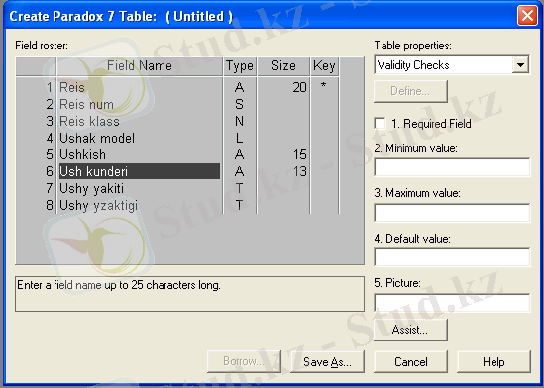This screenshot has width=544, height=388.
Task: Open Help for this dialog
Action: (494, 362)
